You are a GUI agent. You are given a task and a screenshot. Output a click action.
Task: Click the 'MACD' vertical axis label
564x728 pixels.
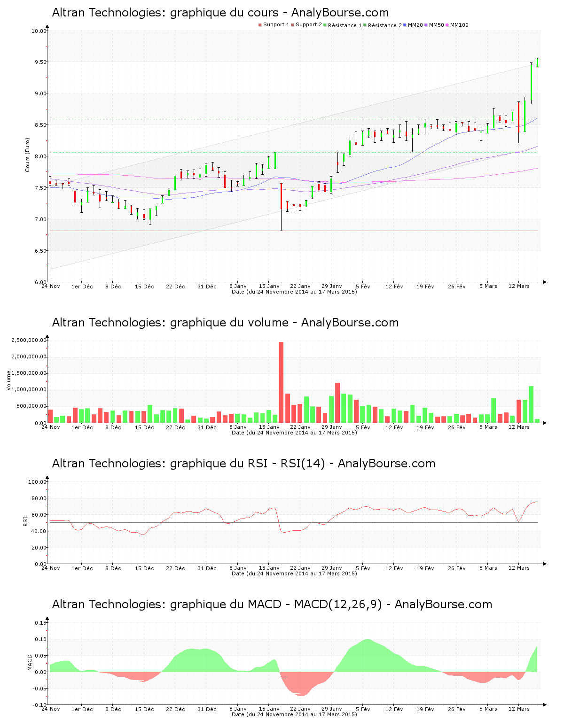[30, 662]
